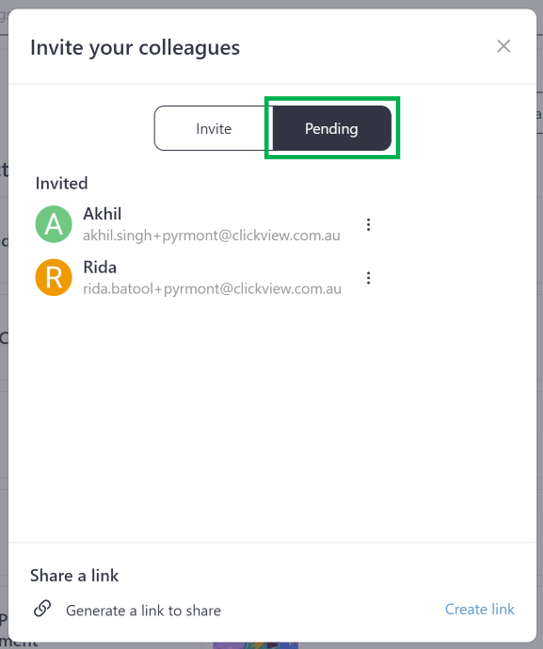
Task: Click the chain link icon
Action: pyautogui.click(x=42, y=608)
